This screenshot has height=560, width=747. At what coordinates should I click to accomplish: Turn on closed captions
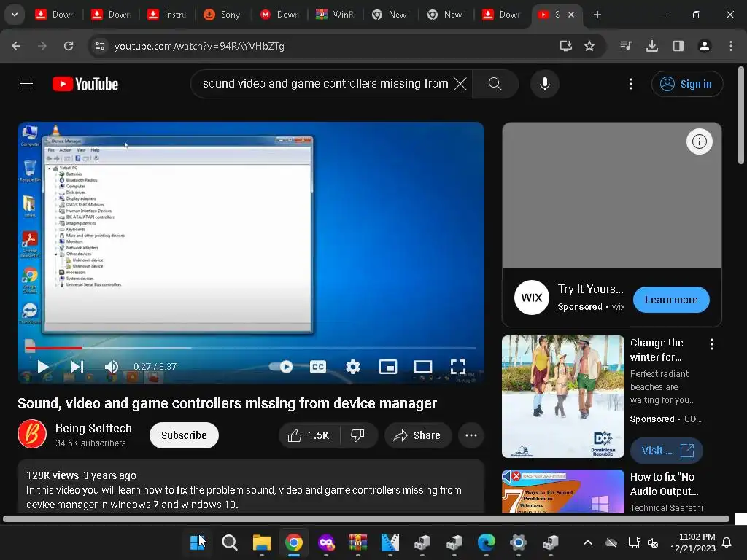pos(318,366)
